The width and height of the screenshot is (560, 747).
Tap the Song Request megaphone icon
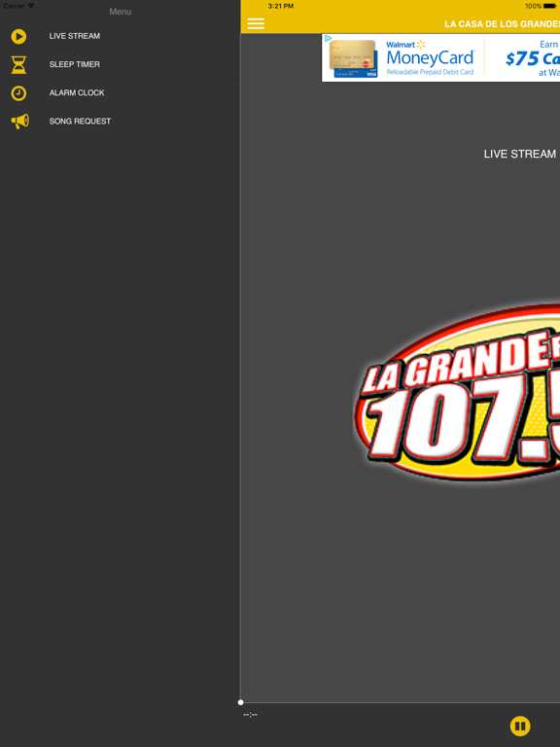[x=20, y=122]
